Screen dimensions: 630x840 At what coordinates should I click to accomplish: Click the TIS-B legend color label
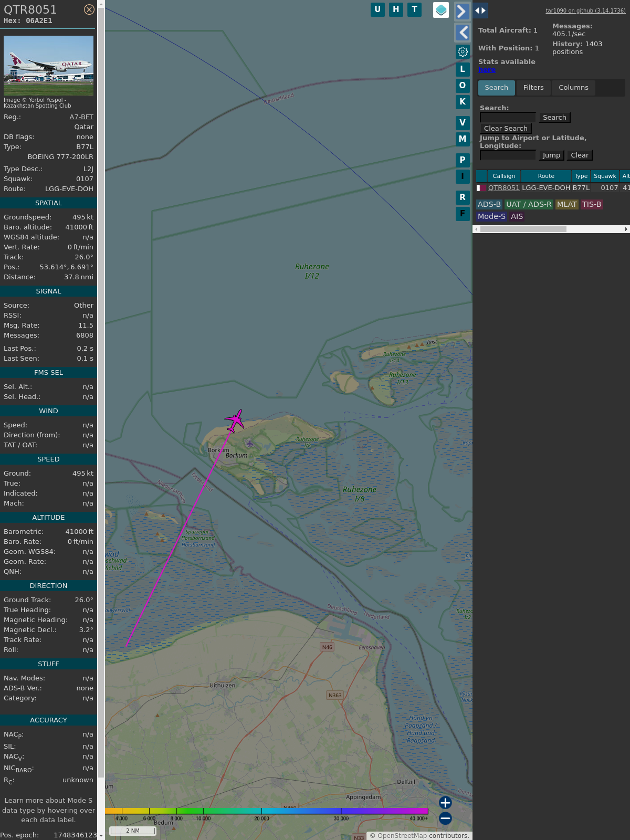[x=592, y=205]
